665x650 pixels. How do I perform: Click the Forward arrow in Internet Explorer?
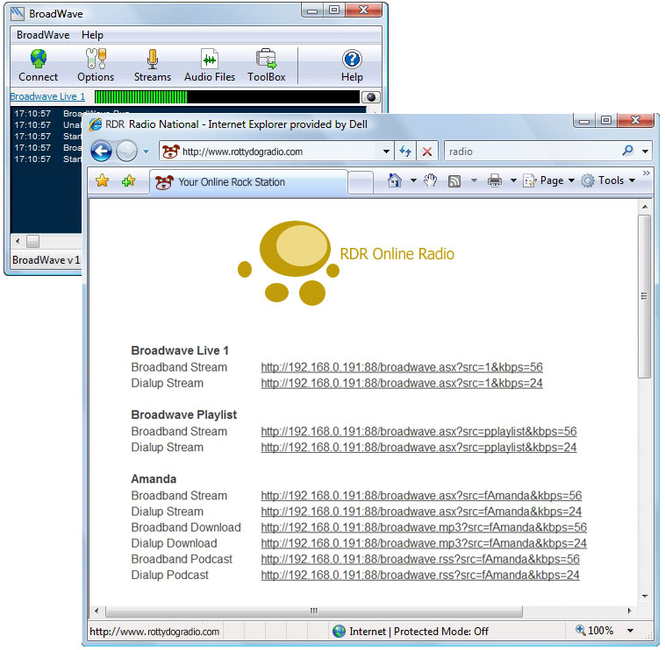126,151
